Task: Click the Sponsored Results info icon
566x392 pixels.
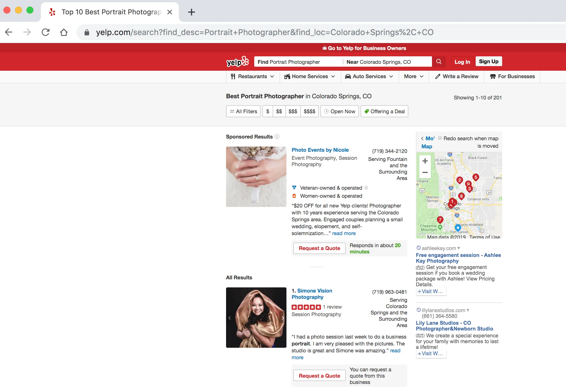Action: coord(277,137)
